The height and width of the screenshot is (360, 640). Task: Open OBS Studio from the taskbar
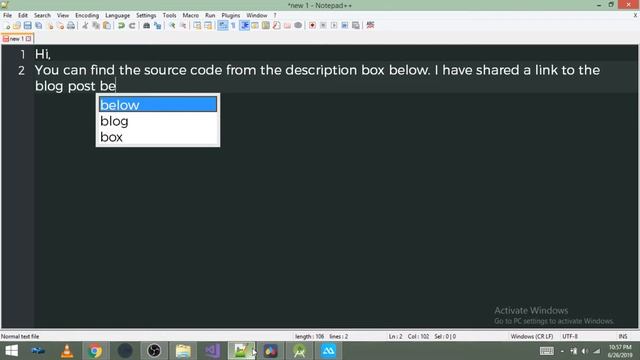click(154, 351)
